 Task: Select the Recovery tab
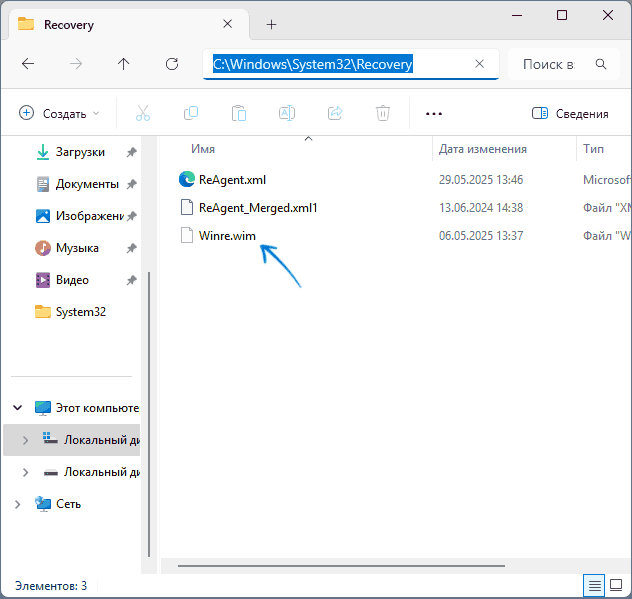(x=128, y=25)
